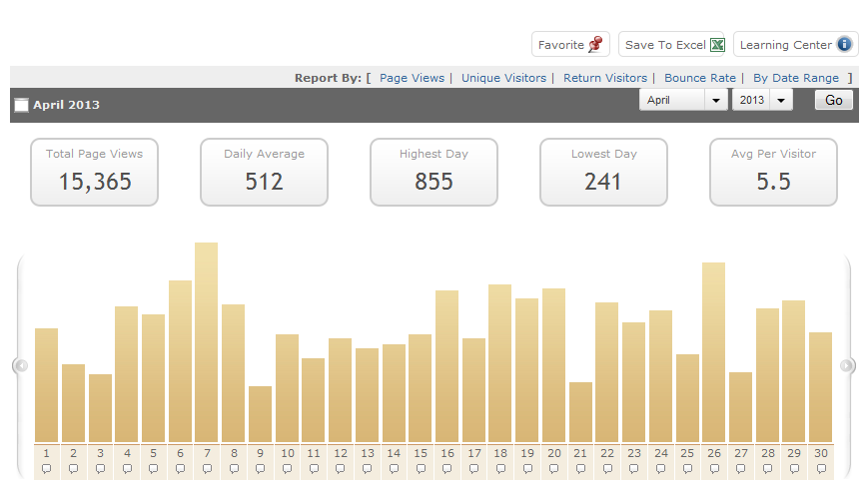868x491 pixels.
Task: Select the bar for day 26
Action: (x=713, y=352)
